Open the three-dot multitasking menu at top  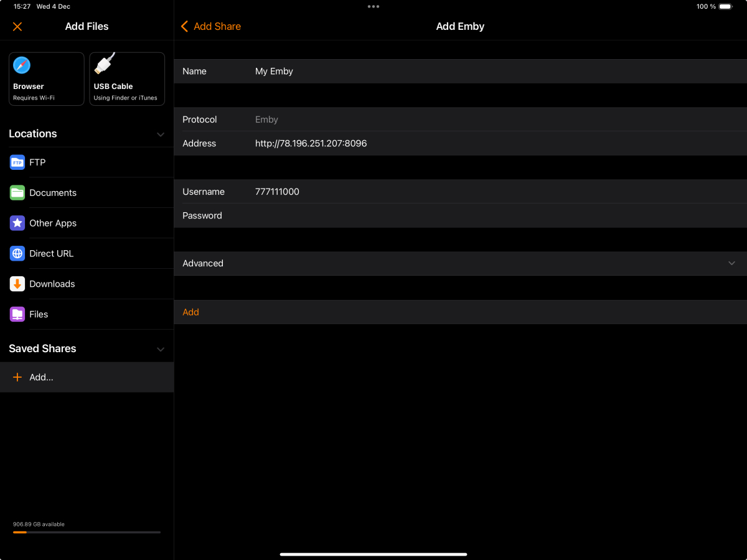tap(374, 6)
